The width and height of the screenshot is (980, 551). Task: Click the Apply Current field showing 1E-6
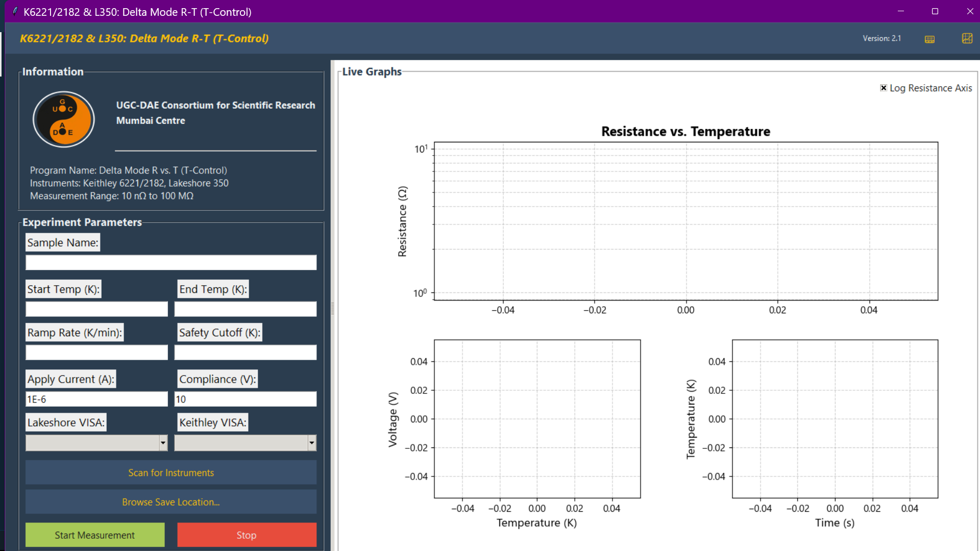pos(96,399)
